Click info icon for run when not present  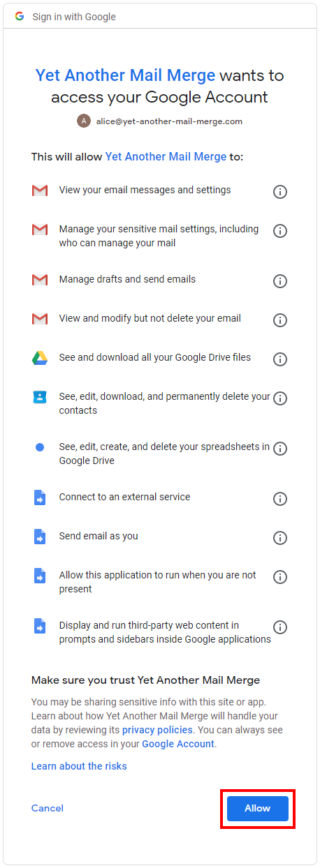point(280,577)
